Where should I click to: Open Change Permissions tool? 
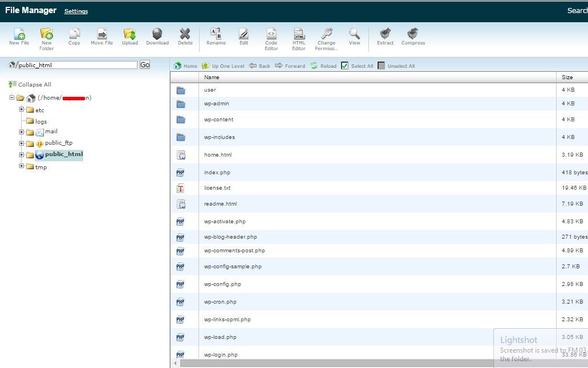(x=326, y=39)
